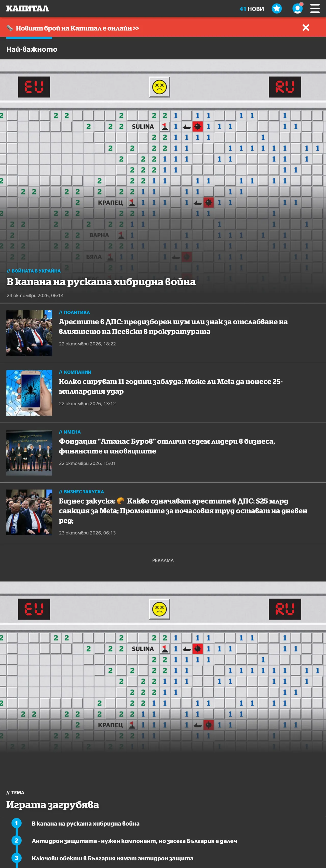This screenshot has height=868, width=326.
Task: Open article В капана на руската хибридна война
Action: (x=101, y=282)
